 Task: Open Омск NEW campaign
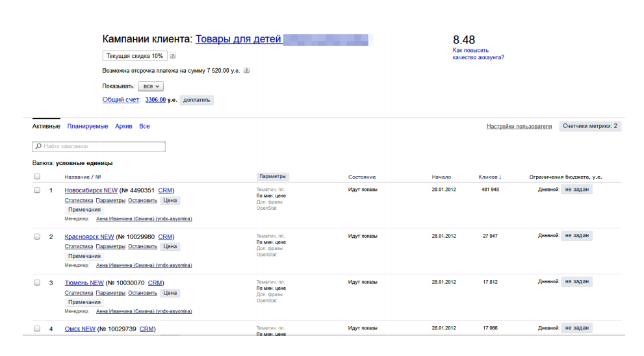80,329
